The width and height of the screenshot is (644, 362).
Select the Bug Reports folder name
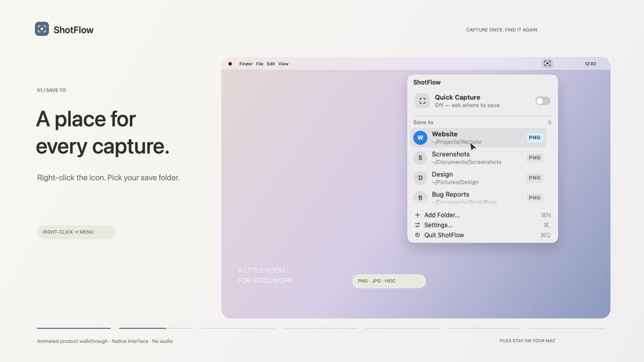pyautogui.click(x=450, y=194)
